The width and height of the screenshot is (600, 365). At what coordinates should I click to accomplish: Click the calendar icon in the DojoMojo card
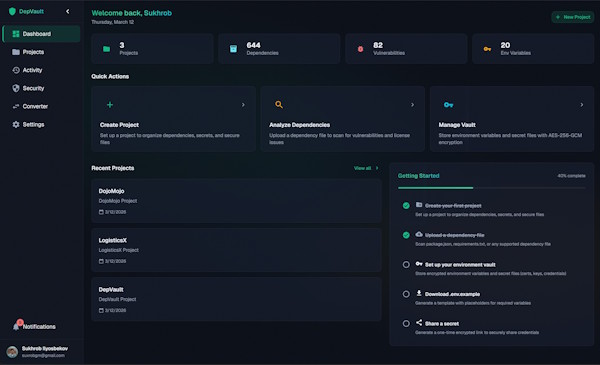(101, 212)
